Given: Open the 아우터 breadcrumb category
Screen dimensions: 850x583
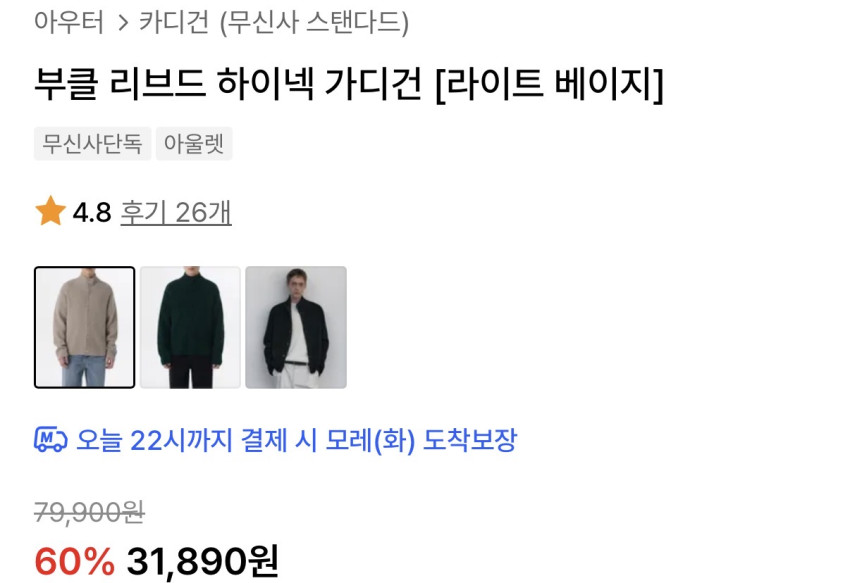Looking at the screenshot, I should point(69,22).
